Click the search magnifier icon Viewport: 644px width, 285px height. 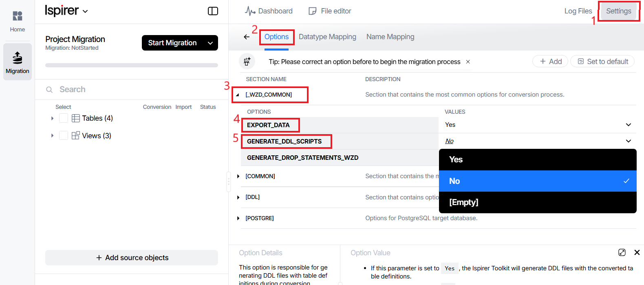[x=49, y=90]
